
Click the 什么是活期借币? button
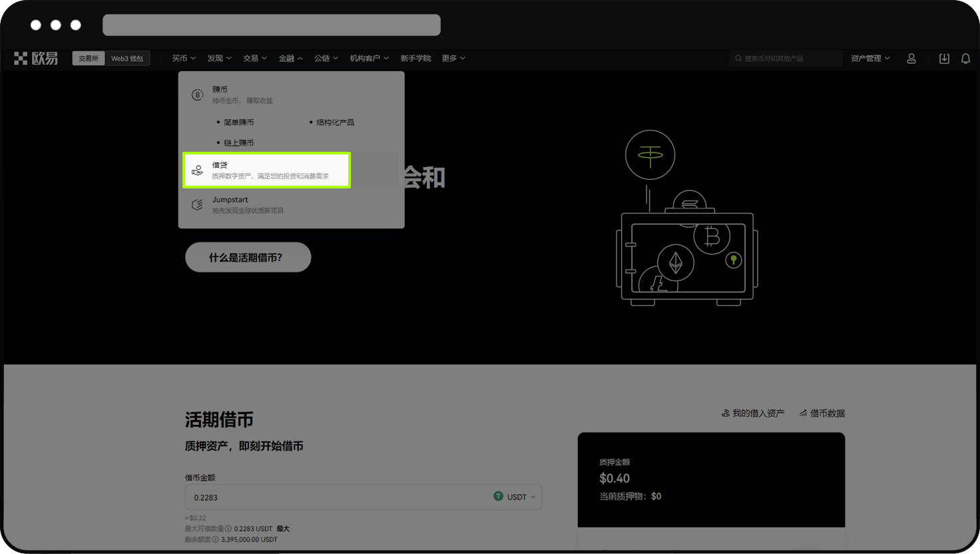coord(248,257)
